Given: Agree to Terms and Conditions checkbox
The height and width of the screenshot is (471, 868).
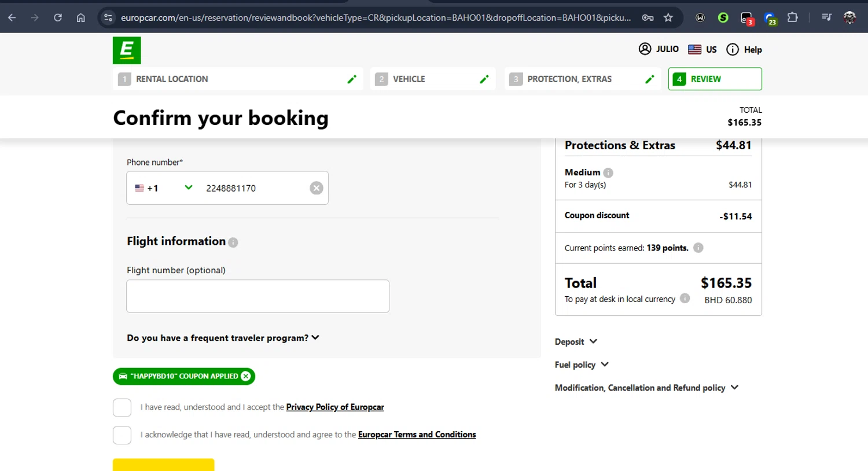Looking at the screenshot, I should tap(122, 435).
